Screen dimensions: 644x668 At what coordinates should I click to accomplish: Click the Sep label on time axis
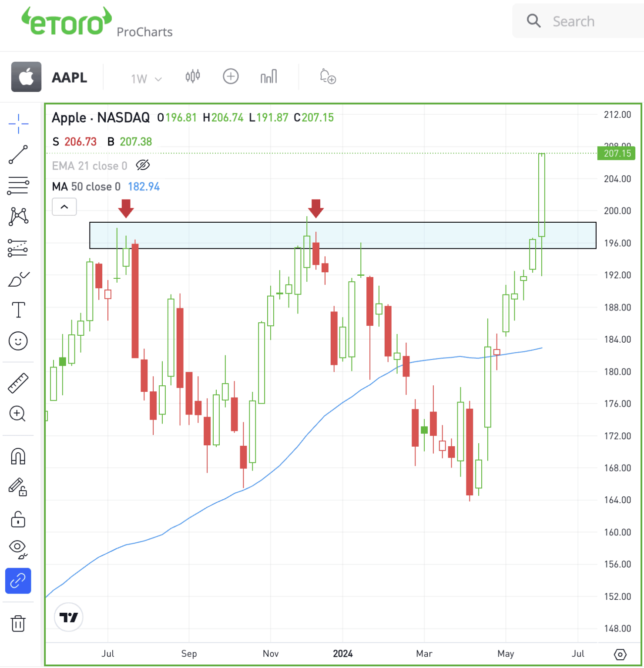(189, 654)
